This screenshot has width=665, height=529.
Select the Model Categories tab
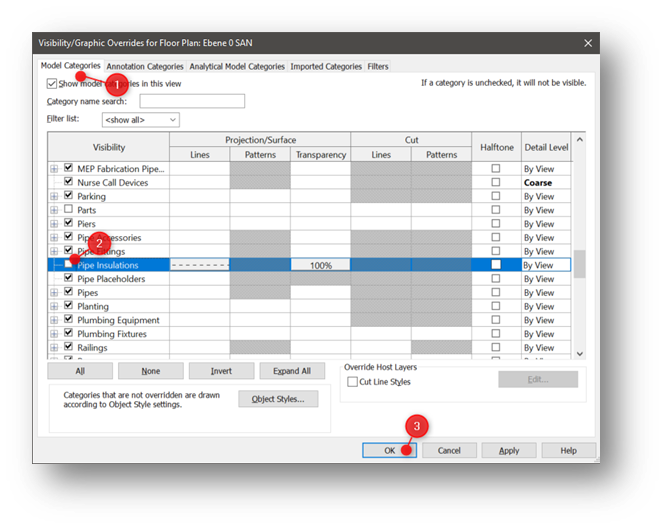coord(70,66)
